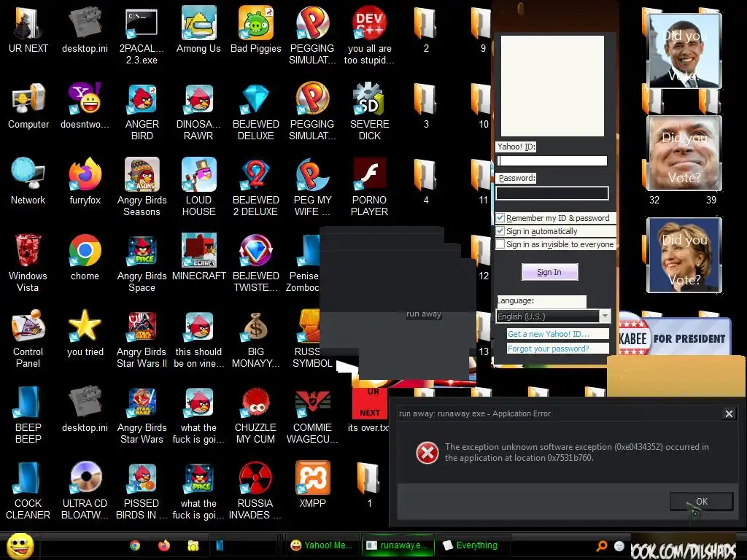
Task: Close the runaway.exe Application Error dialog
Action: pyautogui.click(x=729, y=414)
